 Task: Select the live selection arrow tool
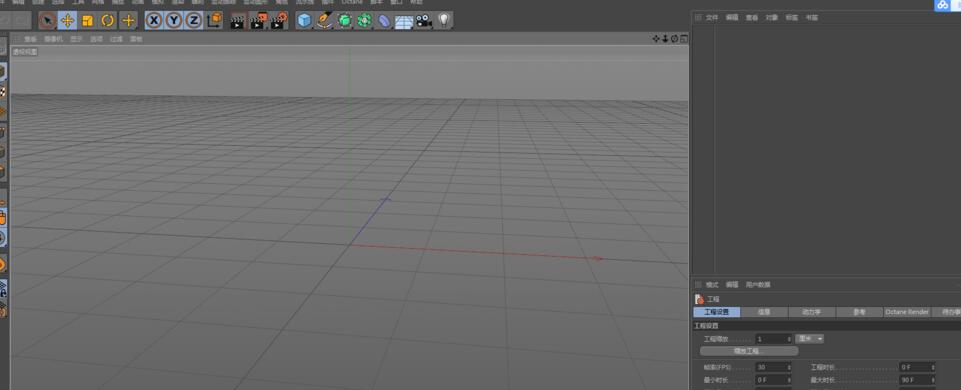point(48,20)
